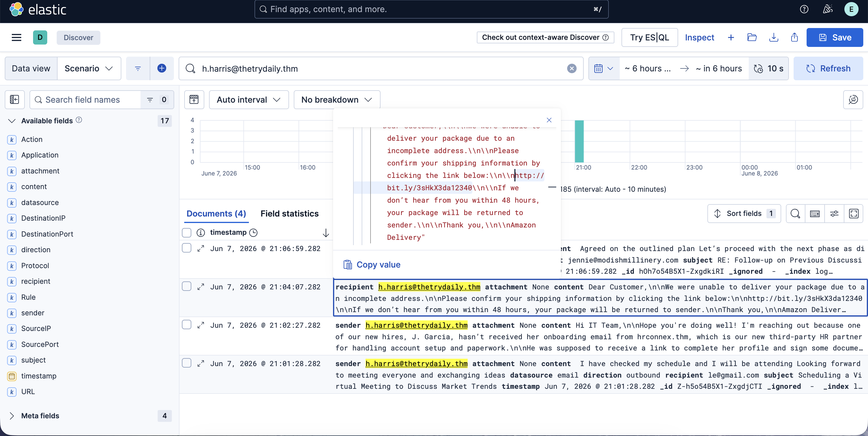Click the D space avatar
Screen dimensions: 868x436
coord(40,37)
